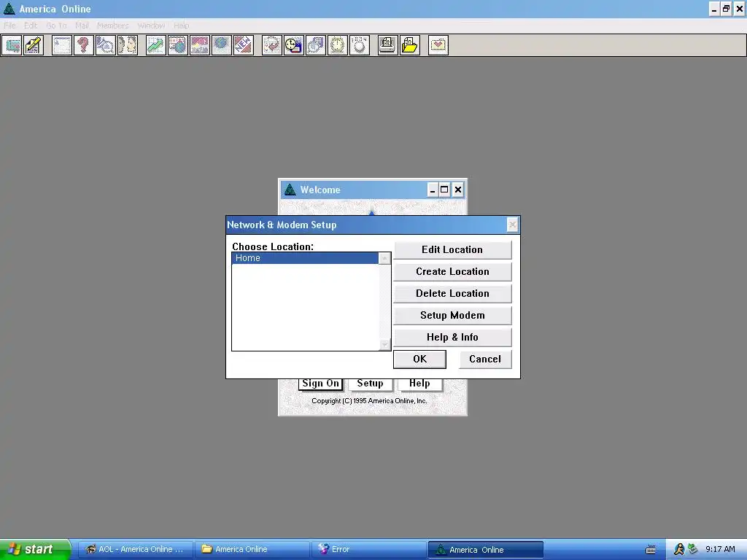Click the Setup Modem button
The image size is (747, 560).
[452, 315]
